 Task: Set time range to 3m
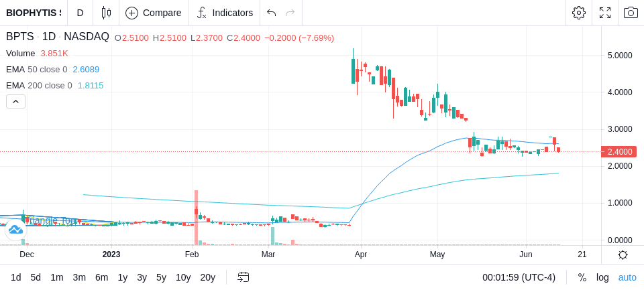coord(79,278)
